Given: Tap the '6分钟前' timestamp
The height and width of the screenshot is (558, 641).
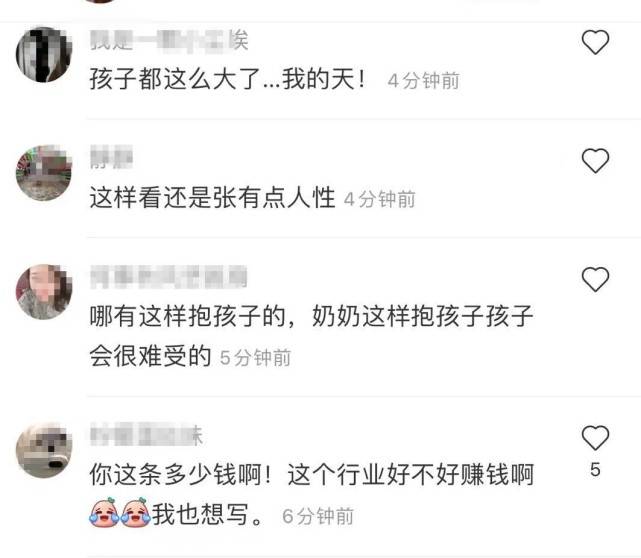Looking at the screenshot, I should 318,516.
